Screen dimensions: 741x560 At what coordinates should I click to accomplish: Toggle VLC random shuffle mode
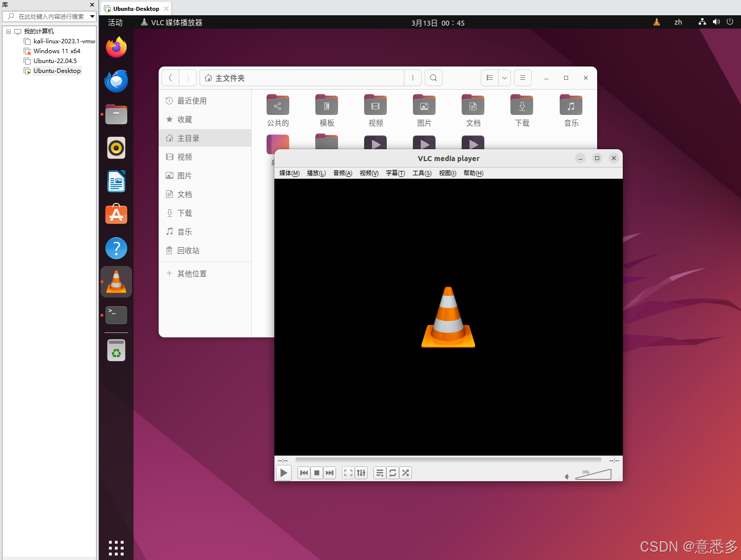(x=405, y=473)
